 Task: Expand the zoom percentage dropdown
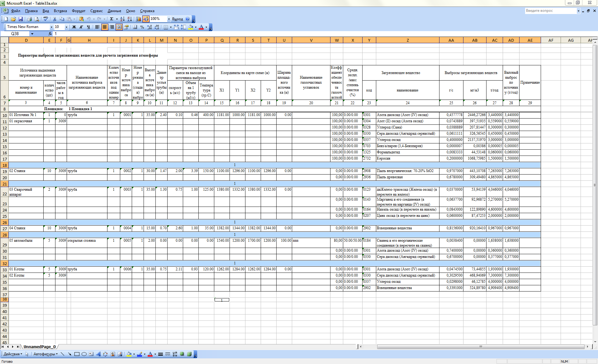click(169, 19)
